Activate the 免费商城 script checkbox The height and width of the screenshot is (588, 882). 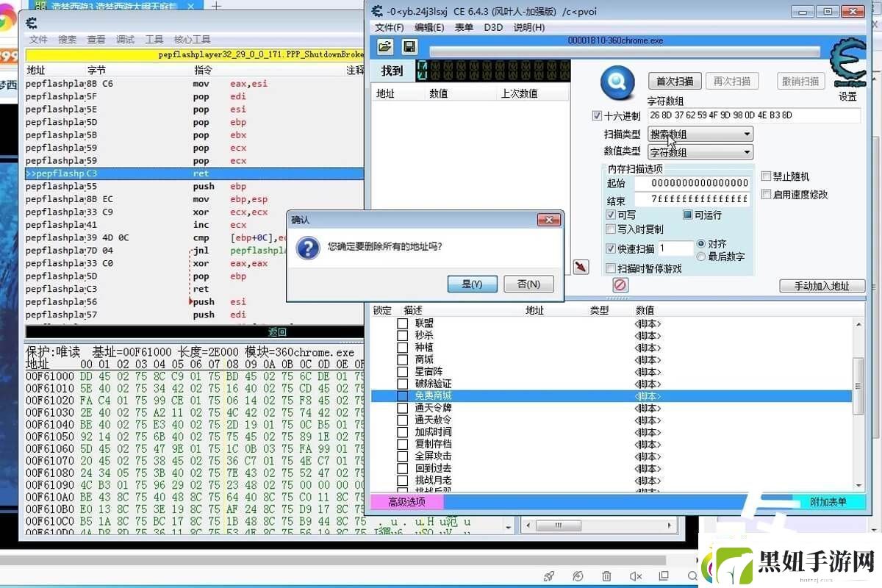click(x=402, y=395)
